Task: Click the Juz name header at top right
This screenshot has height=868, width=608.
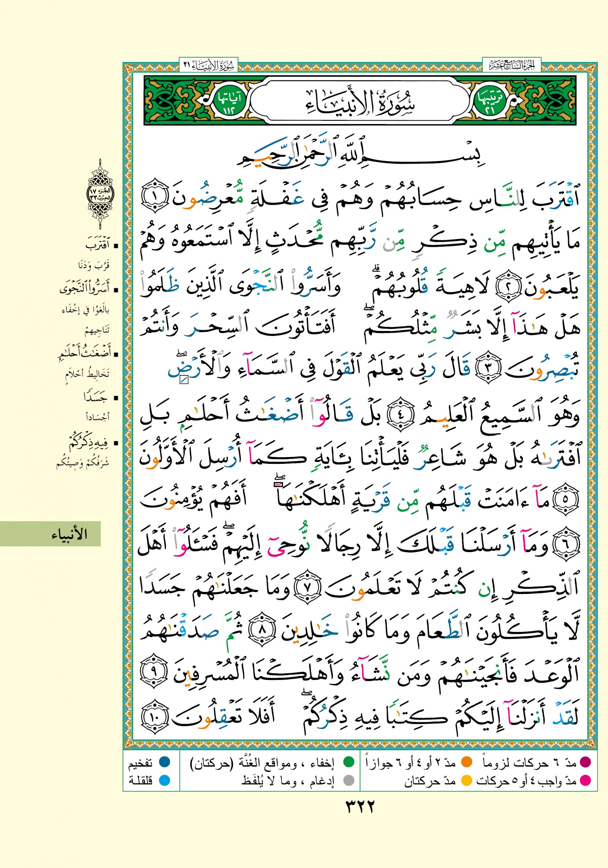Action: point(511,65)
